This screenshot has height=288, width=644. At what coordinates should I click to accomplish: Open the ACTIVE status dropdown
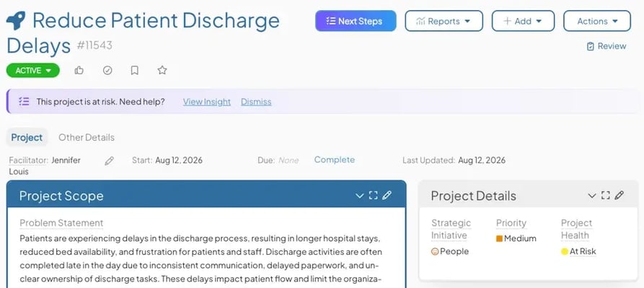click(33, 70)
